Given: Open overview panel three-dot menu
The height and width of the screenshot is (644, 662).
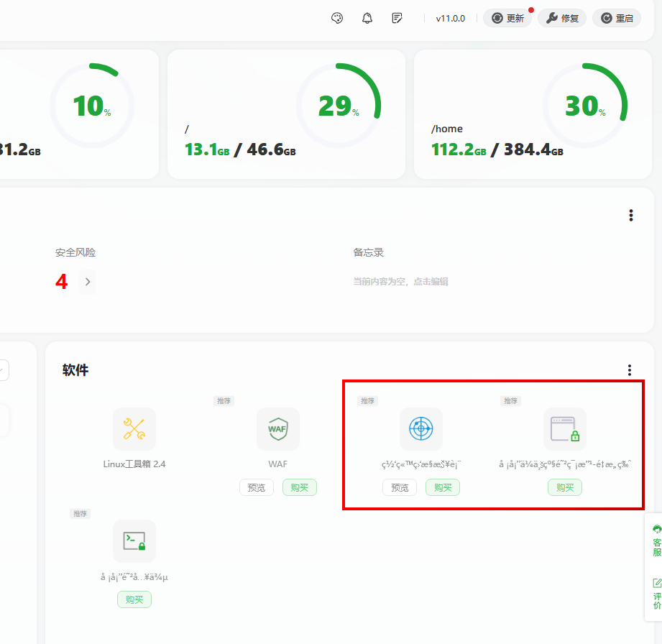Looking at the screenshot, I should tap(631, 216).
